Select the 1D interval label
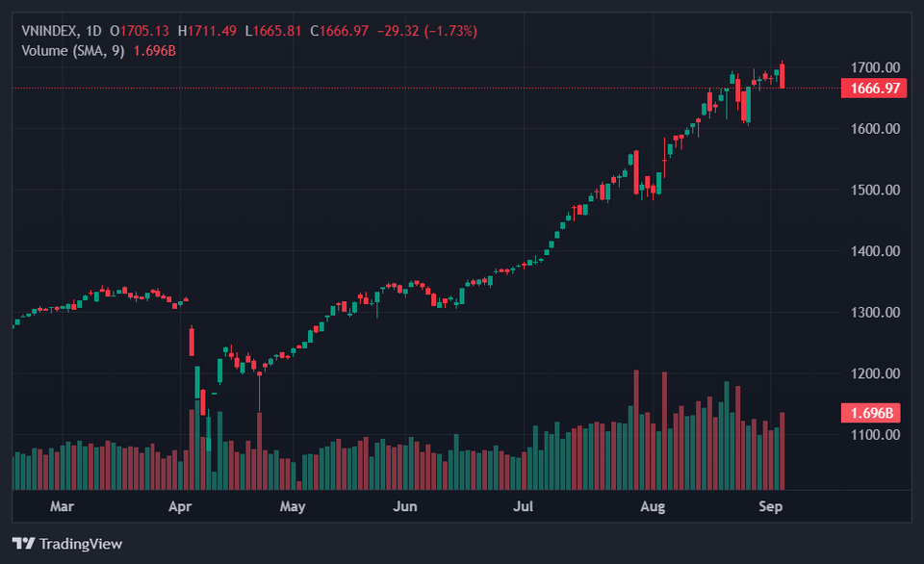The height and width of the screenshot is (564, 924). (x=93, y=31)
